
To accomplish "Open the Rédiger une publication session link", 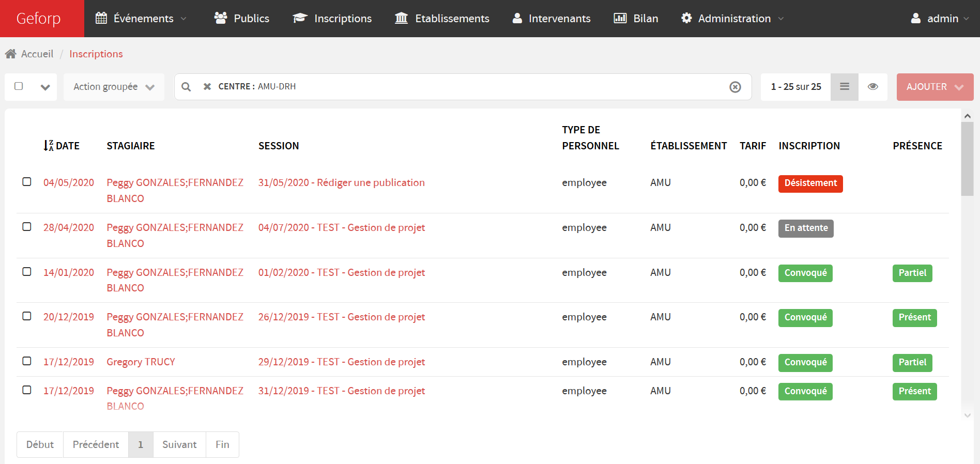I will (x=341, y=182).
